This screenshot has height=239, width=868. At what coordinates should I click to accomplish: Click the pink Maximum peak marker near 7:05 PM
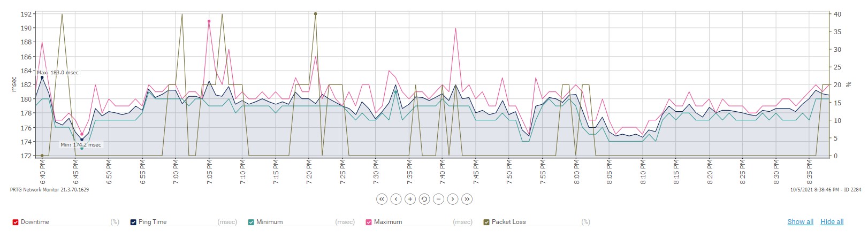[x=209, y=21]
